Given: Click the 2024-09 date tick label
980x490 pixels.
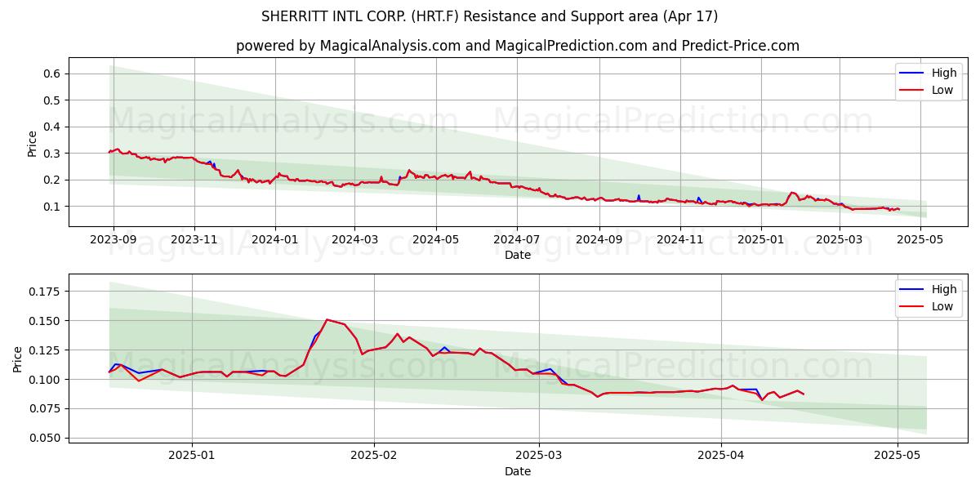Looking at the screenshot, I should [599, 239].
